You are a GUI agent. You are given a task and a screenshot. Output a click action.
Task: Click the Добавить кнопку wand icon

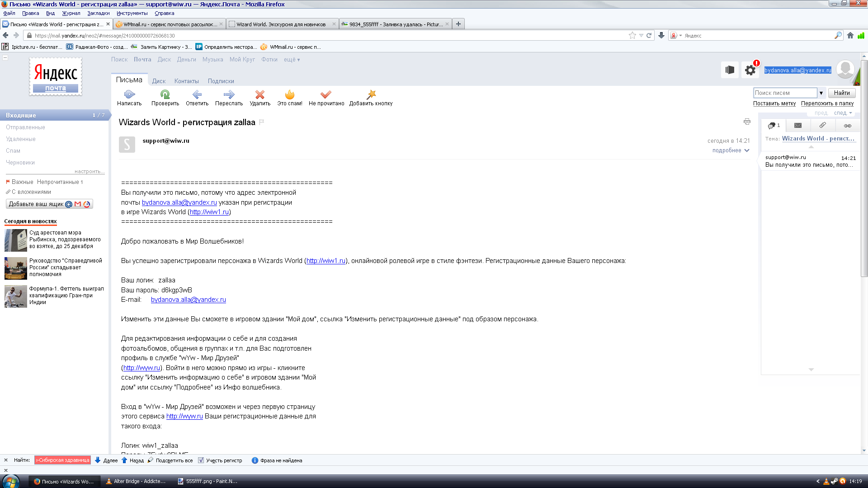point(371,94)
